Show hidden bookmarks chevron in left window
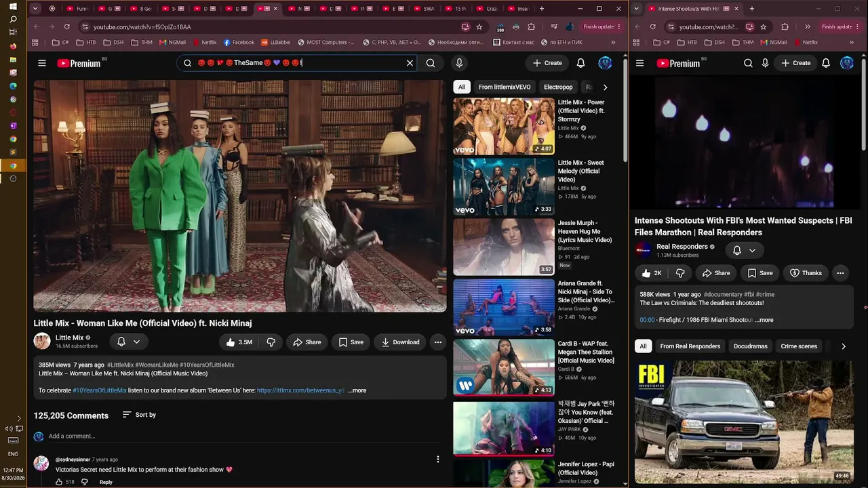 click(x=613, y=42)
